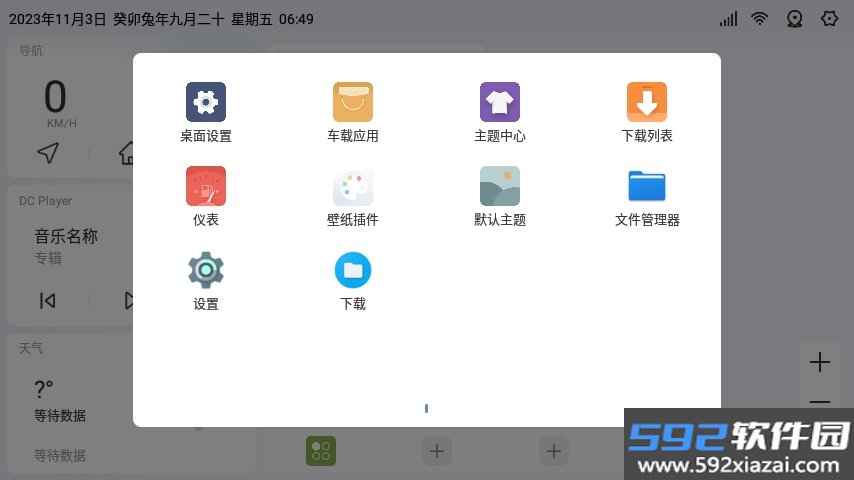Zoom in with the plus button

(820, 362)
